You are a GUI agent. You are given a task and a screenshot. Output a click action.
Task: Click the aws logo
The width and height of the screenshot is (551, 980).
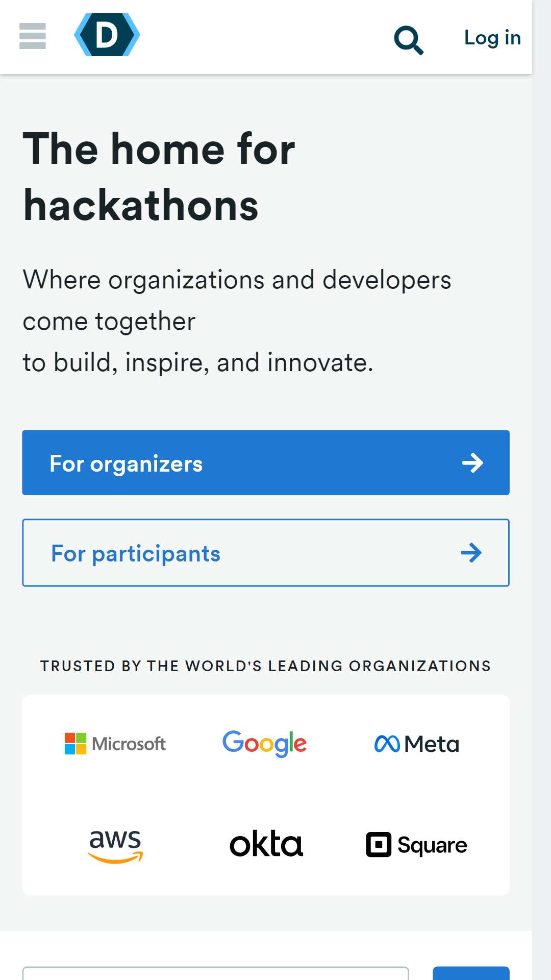[x=115, y=845]
